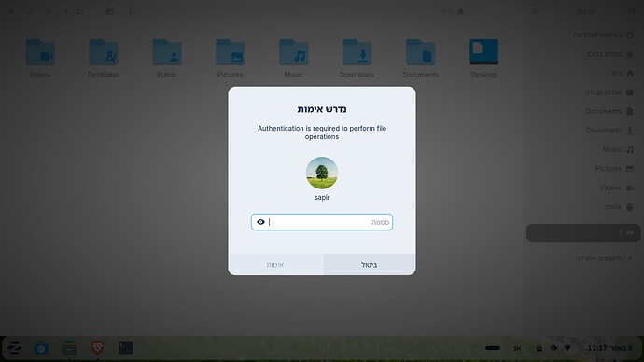Open Terminal from the taskbar
The image size is (644, 362).
(126, 348)
